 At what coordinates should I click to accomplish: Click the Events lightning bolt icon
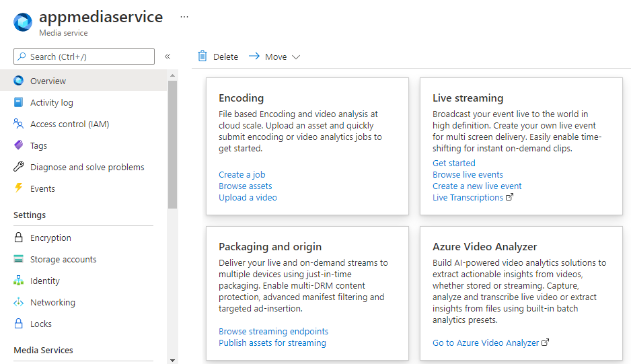coord(18,189)
